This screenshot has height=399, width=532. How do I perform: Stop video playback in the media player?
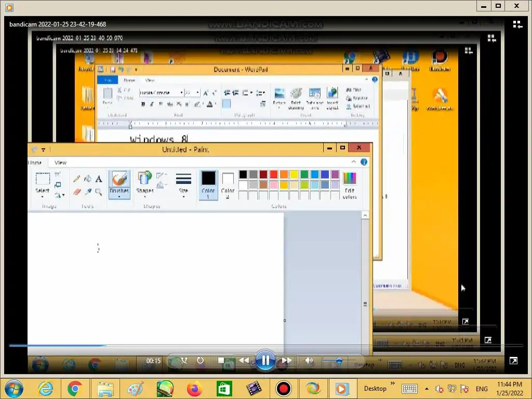221,361
